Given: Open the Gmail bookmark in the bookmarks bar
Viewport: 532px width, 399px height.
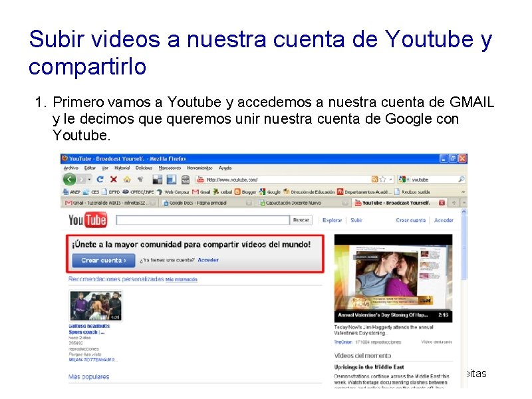Looking at the screenshot, I should point(201,192).
